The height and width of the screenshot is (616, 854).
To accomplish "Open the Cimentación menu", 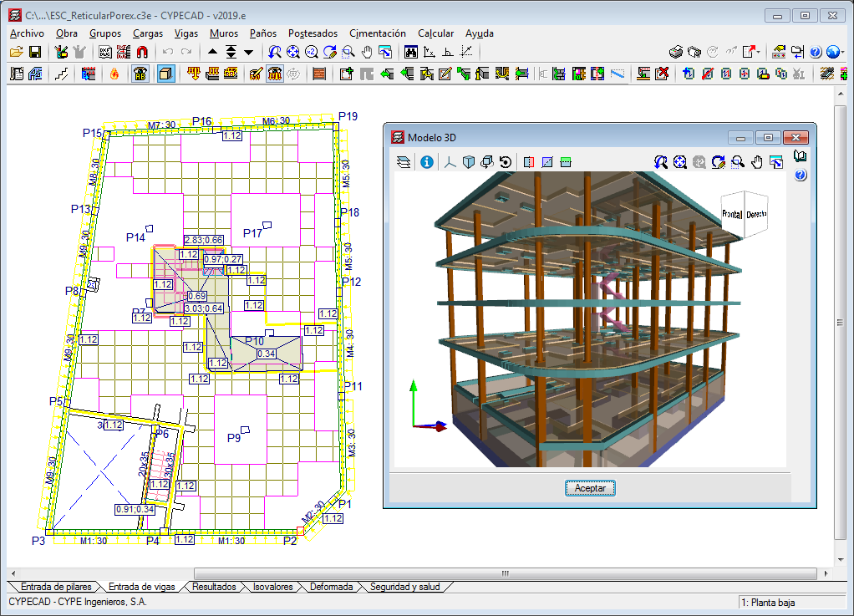I will pos(378,33).
